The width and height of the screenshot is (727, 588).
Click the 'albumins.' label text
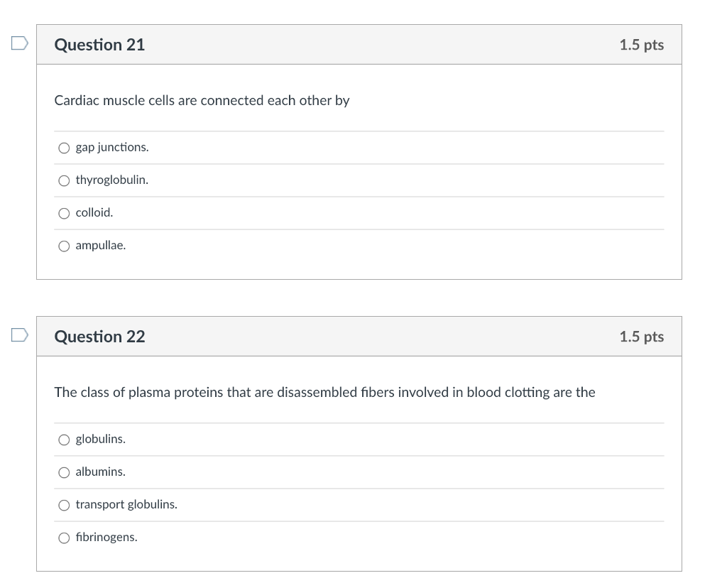coord(101,472)
